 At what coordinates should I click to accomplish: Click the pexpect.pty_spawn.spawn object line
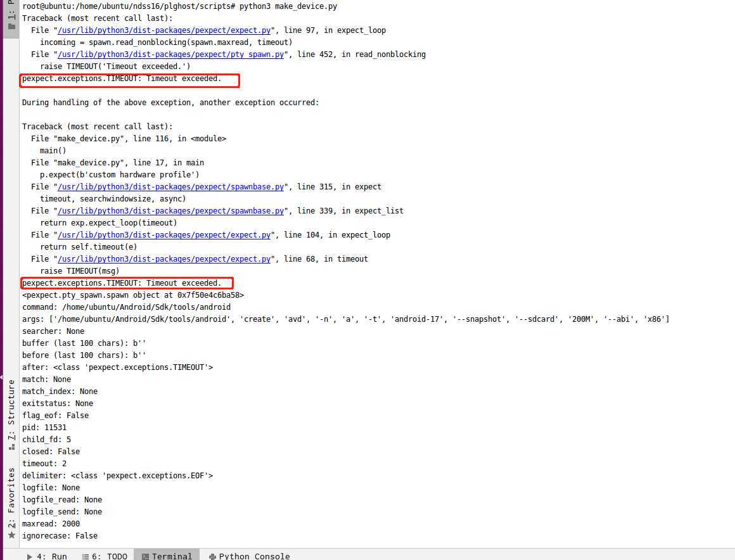[x=133, y=295]
